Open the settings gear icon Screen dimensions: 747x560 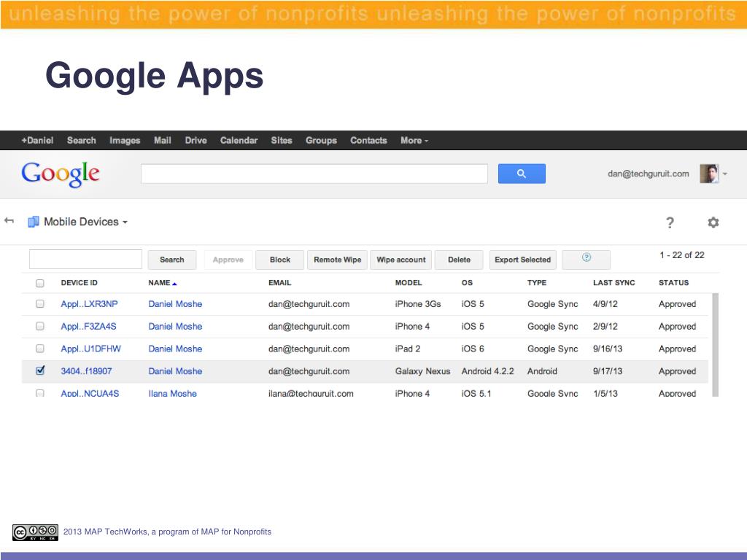click(713, 222)
